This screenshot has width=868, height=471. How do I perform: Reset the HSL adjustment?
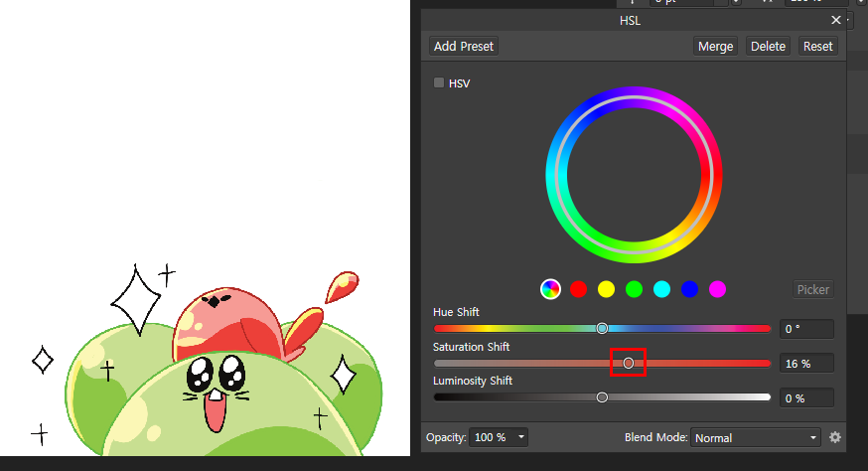pyautogui.click(x=817, y=46)
